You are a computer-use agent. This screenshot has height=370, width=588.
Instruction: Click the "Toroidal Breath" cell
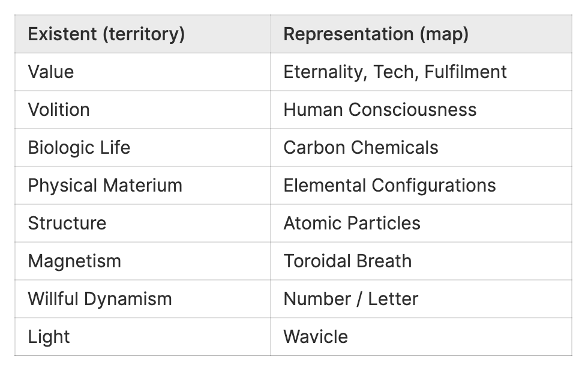[347, 261]
